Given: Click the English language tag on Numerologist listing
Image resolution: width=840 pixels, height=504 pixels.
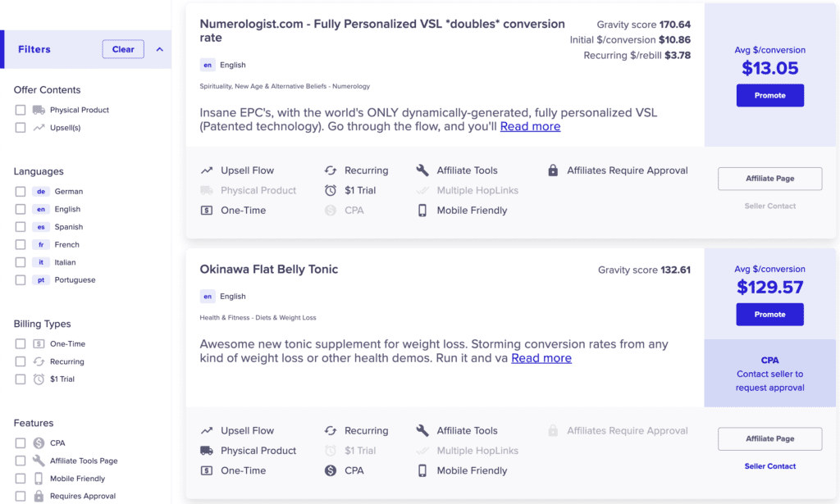Looking at the screenshot, I should pos(223,65).
